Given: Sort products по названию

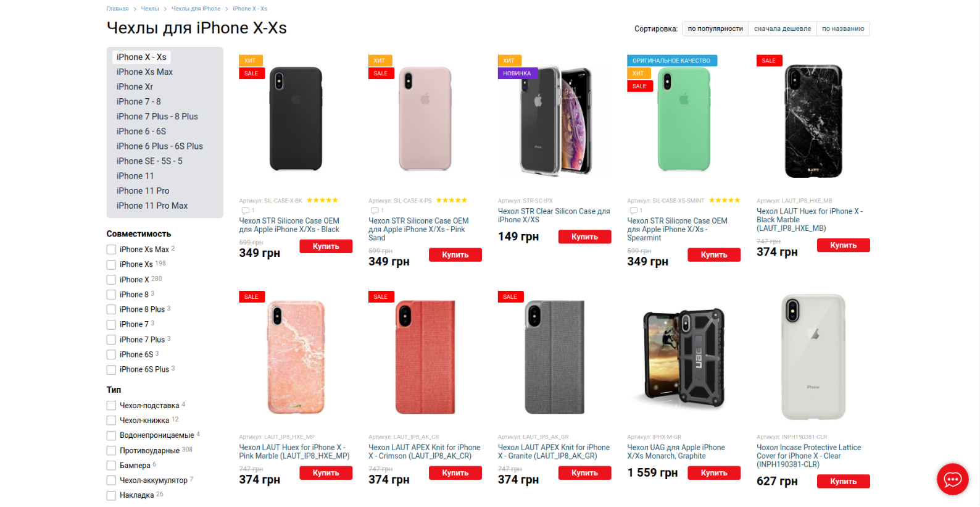Looking at the screenshot, I should tap(843, 28).
